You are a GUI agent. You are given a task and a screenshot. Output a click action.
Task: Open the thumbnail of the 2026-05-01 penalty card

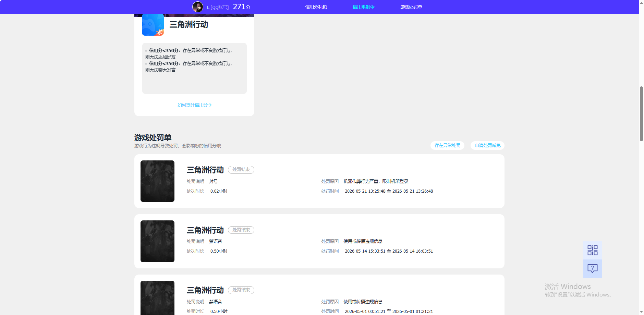tap(157, 298)
